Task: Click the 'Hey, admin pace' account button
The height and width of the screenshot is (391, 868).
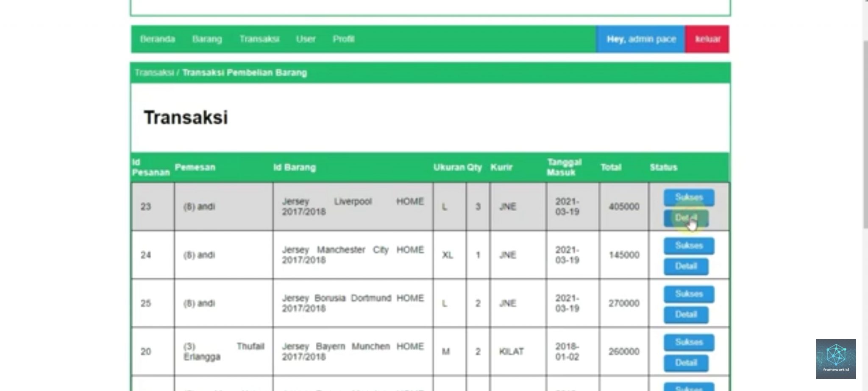Action: coord(641,39)
